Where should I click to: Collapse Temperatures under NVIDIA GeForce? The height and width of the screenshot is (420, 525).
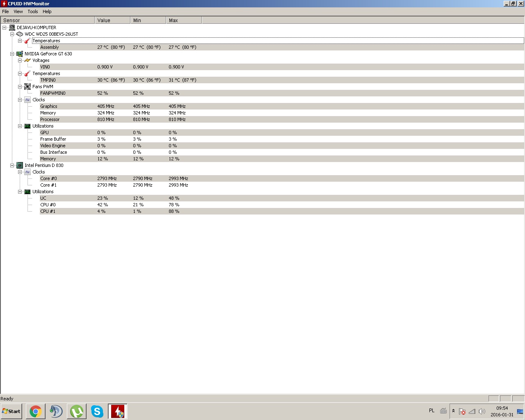tap(20, 73)
